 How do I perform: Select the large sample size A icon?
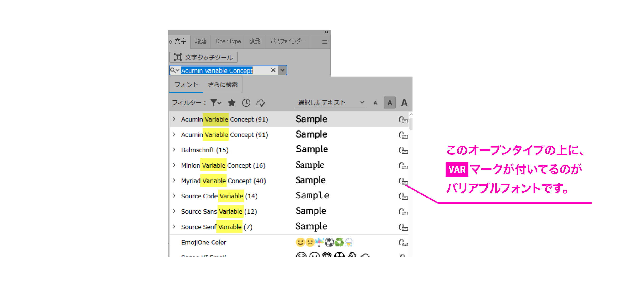404,103
